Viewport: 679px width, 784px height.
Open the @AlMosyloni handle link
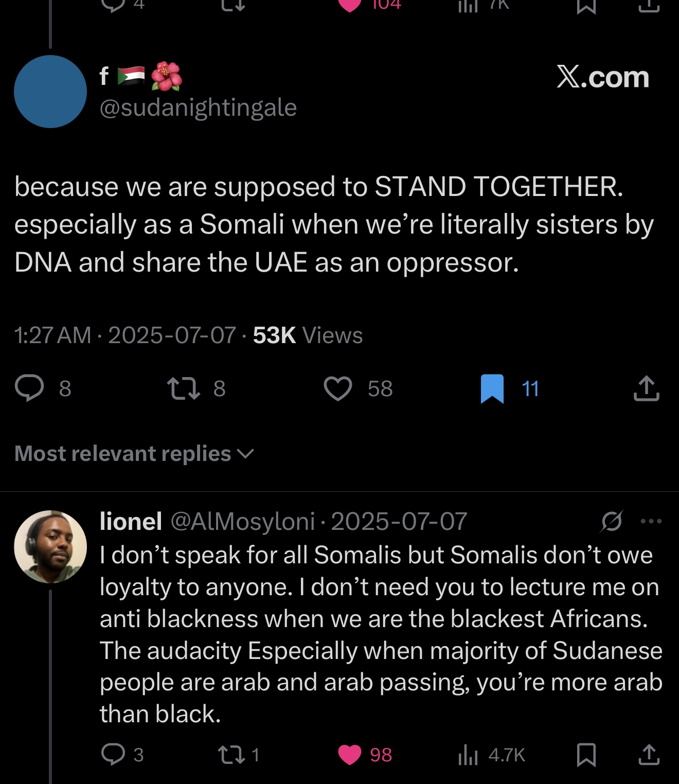pyautogui.click(x=242, y=522)
